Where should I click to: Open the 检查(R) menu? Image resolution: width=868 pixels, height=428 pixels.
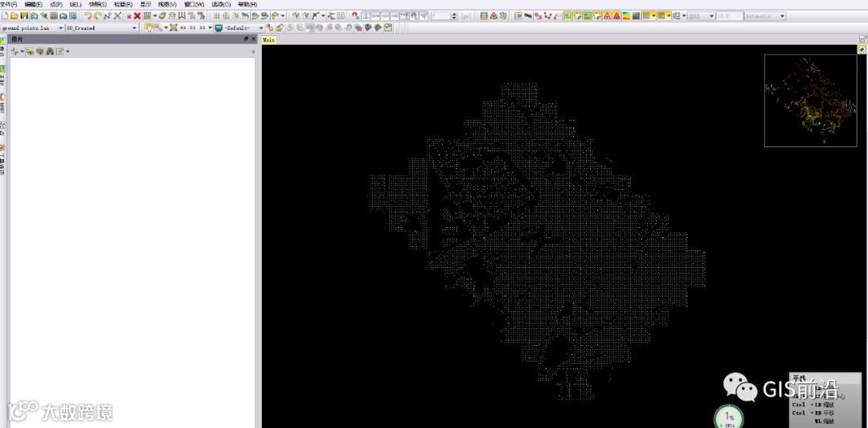(123, 5)
